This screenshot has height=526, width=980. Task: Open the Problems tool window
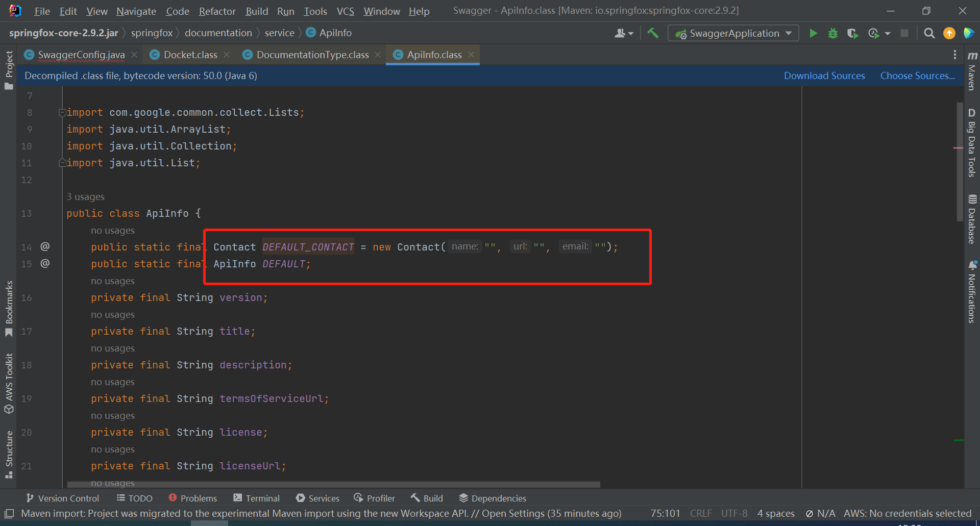(x=192, y=498)
